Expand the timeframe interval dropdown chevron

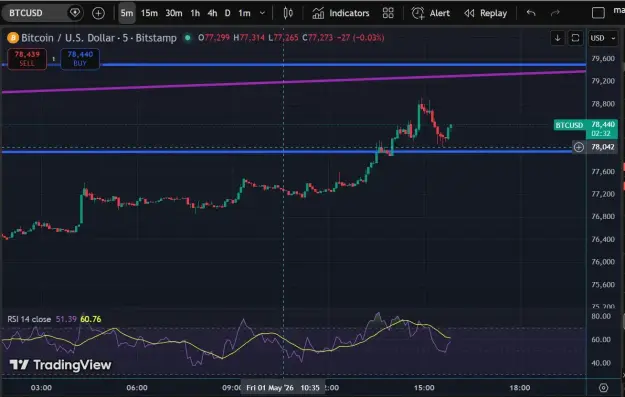262,13
